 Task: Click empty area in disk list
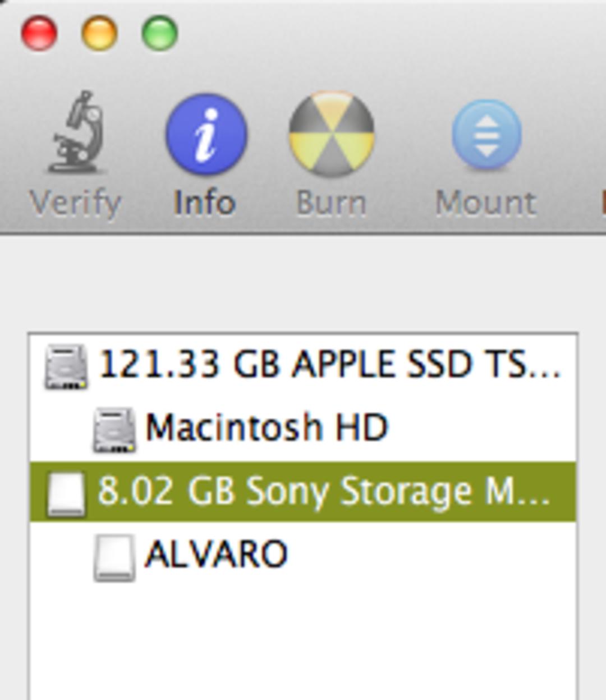[x=303, y=643]
